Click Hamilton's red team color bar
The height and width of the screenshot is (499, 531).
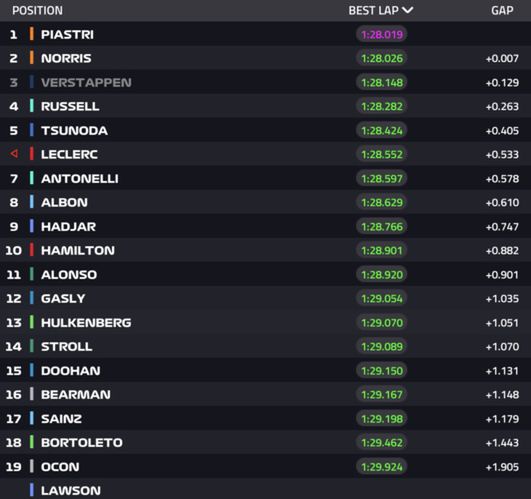(x=31, y=250)
